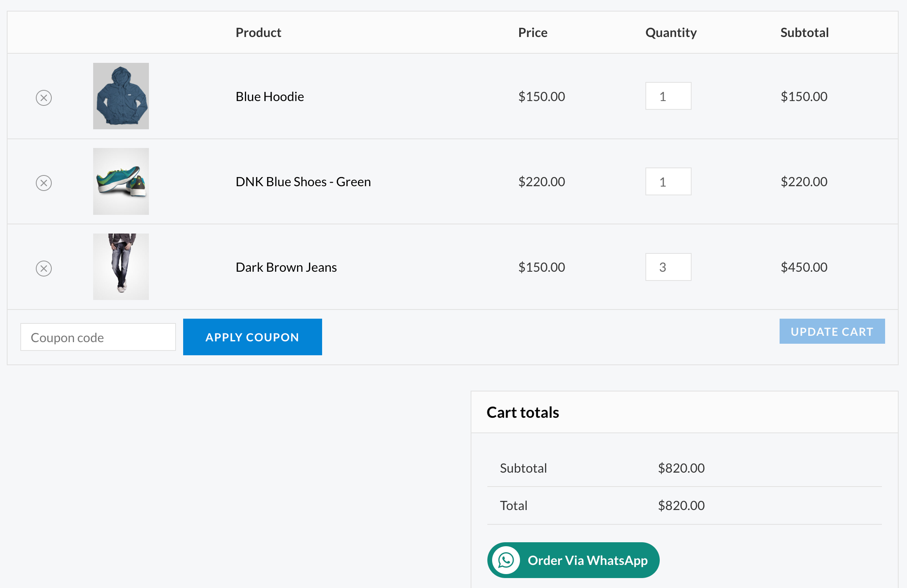Open the Blue Hoodie product image
The image size is (907, 588).
pos(121,96)
